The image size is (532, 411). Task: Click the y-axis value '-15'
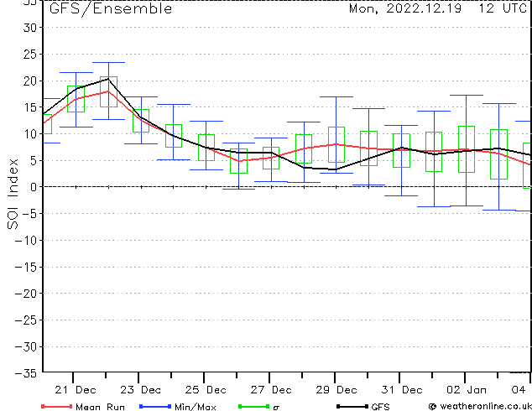[26, 268]
